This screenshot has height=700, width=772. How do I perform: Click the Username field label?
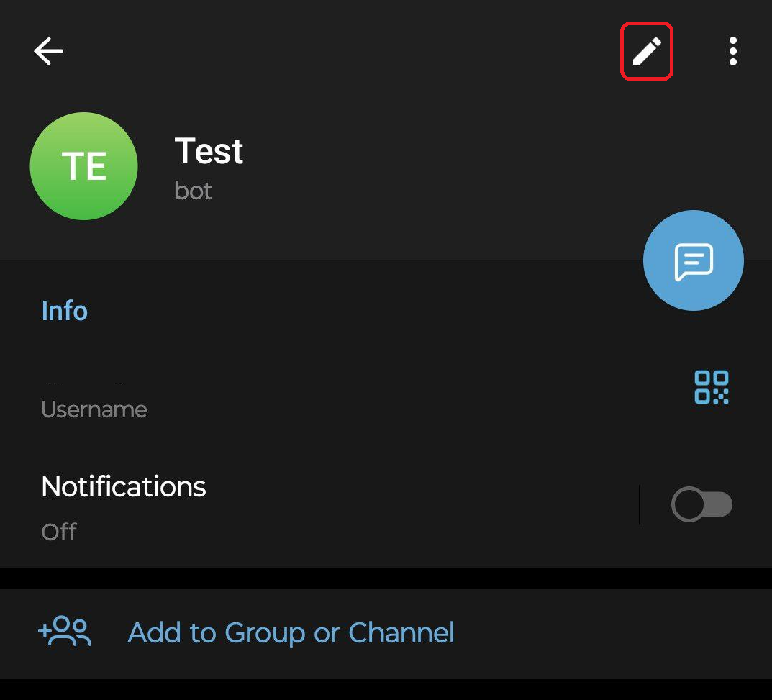point(94,410)
